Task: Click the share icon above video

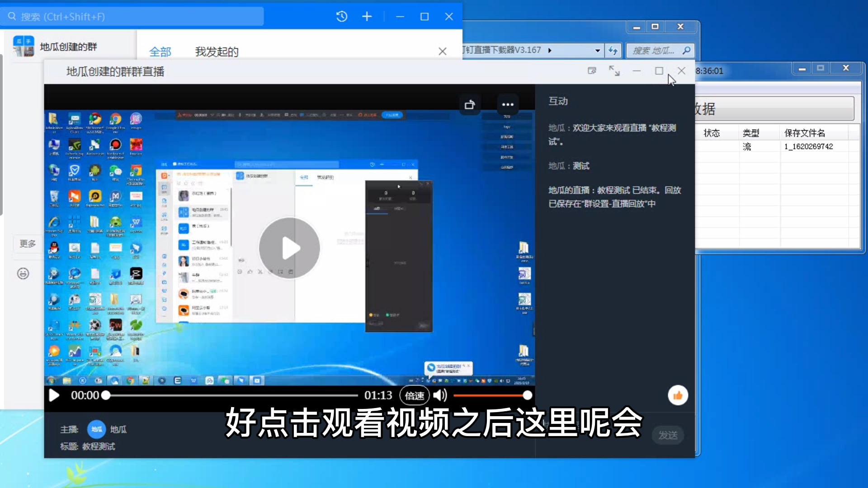Action: coord(470,105)
